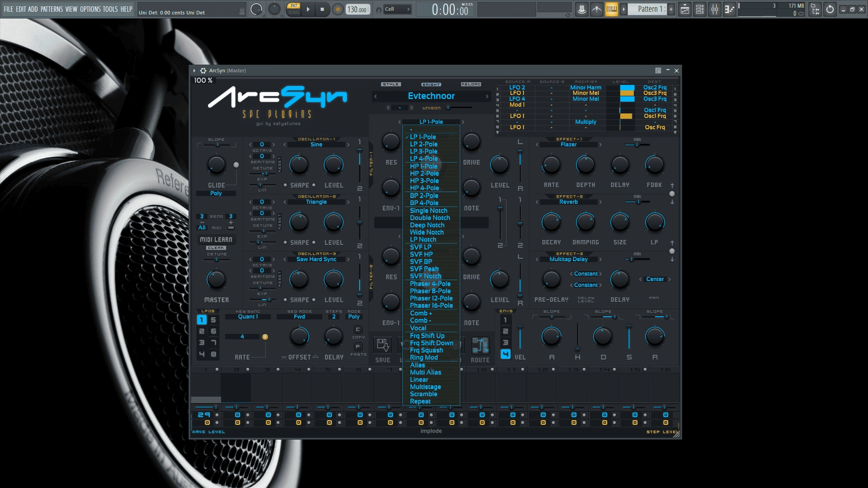Image resolution: width=868 pixels, height=488 pixels.
Task: Open Effect-3 type dropdown showing Multitap Delay
Action: coord(568,259)
